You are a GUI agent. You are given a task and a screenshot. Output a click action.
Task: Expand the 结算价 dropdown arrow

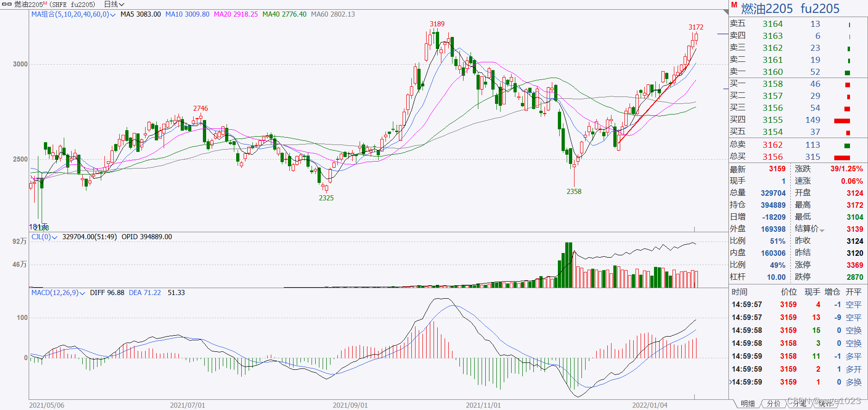coord(822,230)
